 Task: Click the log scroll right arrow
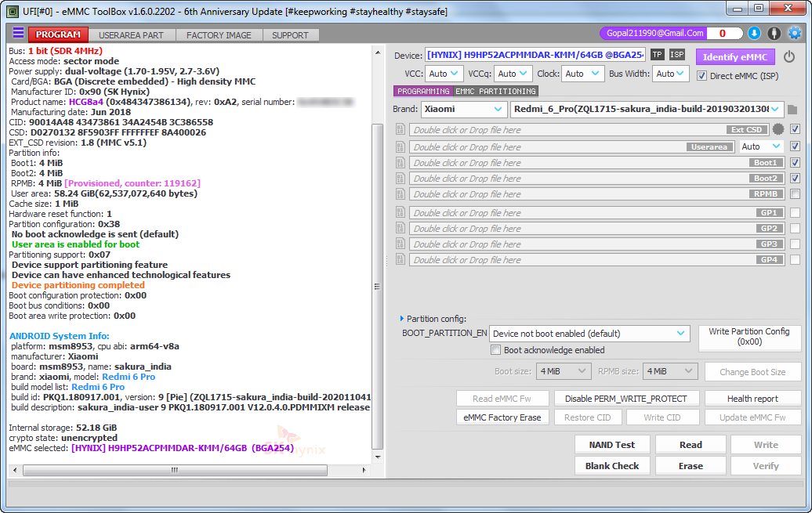pyautogui.click(x=364, y=470)
